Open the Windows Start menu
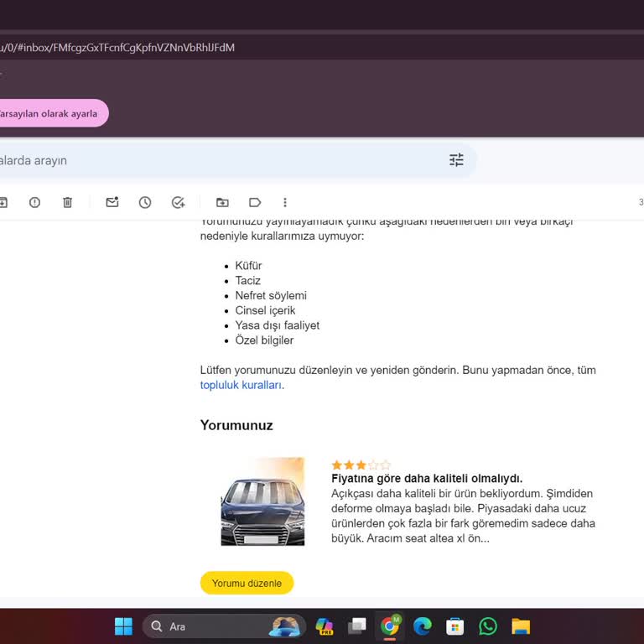 (x=123, y=626)
